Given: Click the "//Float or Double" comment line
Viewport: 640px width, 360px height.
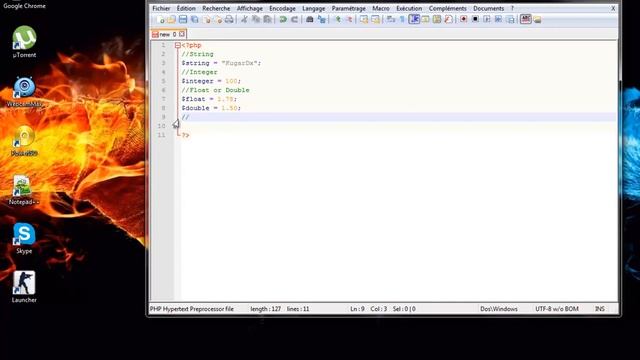Looking at the screenshot, I should coord(216,90).
